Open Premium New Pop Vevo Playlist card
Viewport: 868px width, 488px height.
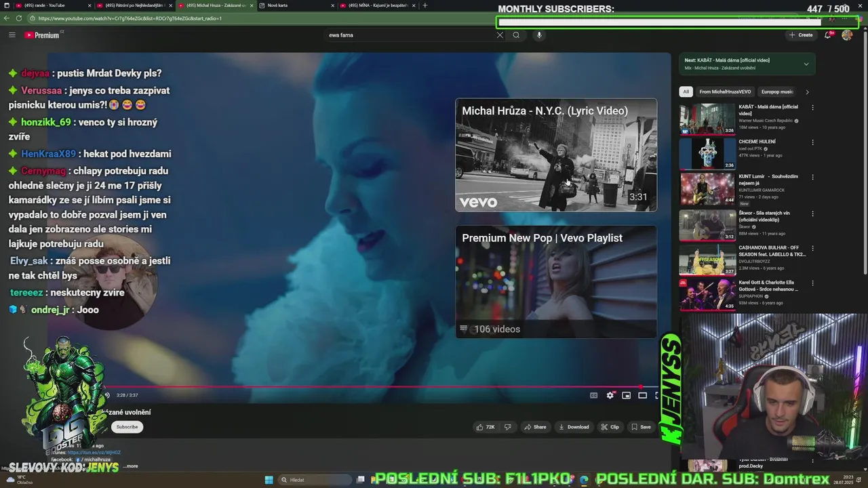pyautogui.click(x=556, y=282)
